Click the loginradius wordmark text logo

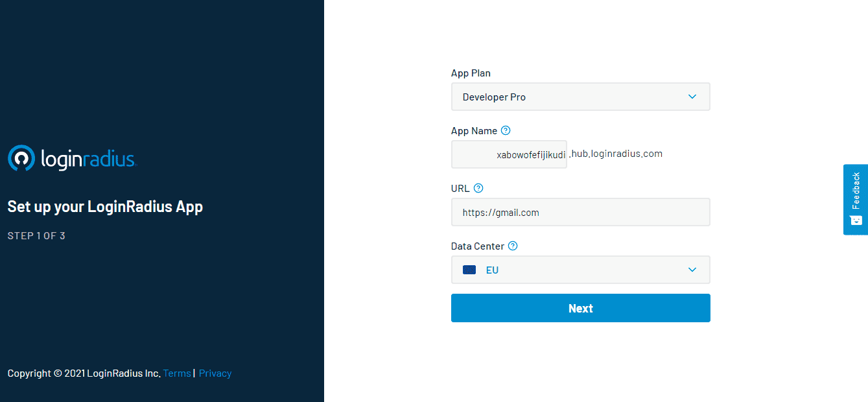(x=88, y=159)
